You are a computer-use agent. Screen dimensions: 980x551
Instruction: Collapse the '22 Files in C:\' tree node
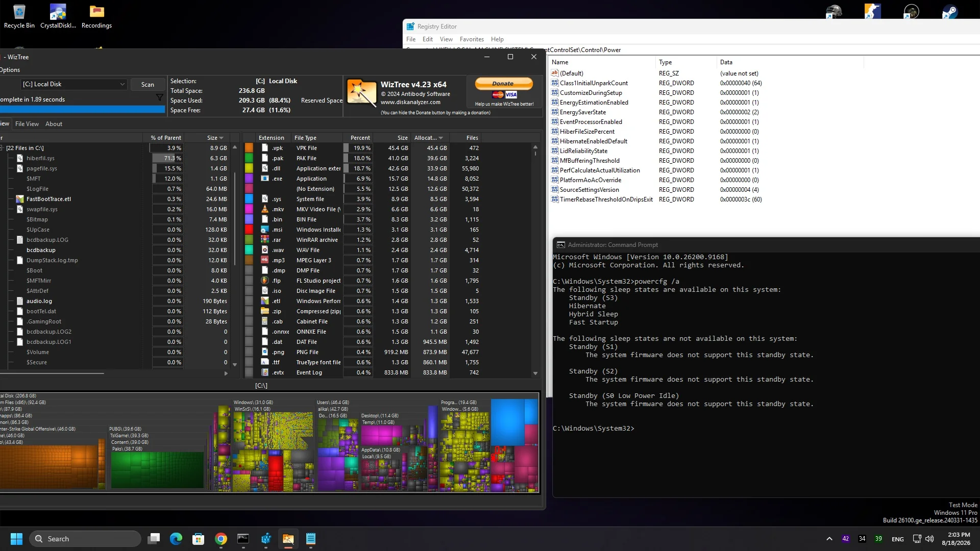[2, 148]
